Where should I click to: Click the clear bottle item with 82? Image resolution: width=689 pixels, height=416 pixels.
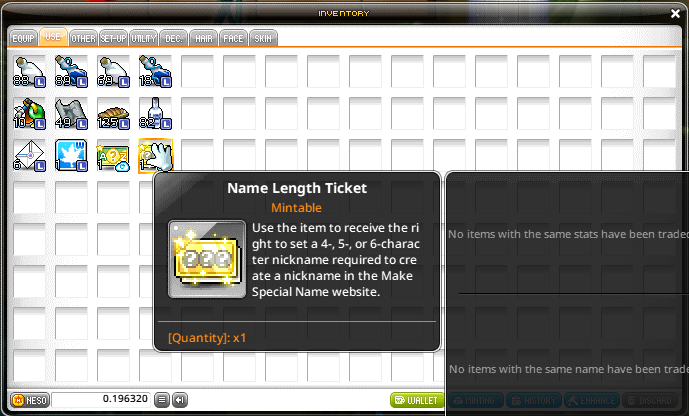point(155,113)
